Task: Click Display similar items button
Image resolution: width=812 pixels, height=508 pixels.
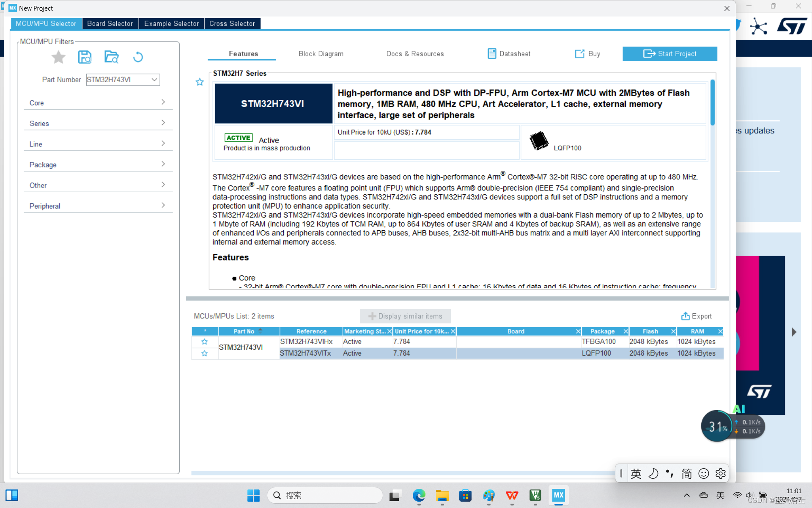Action: tap(405, 316)
